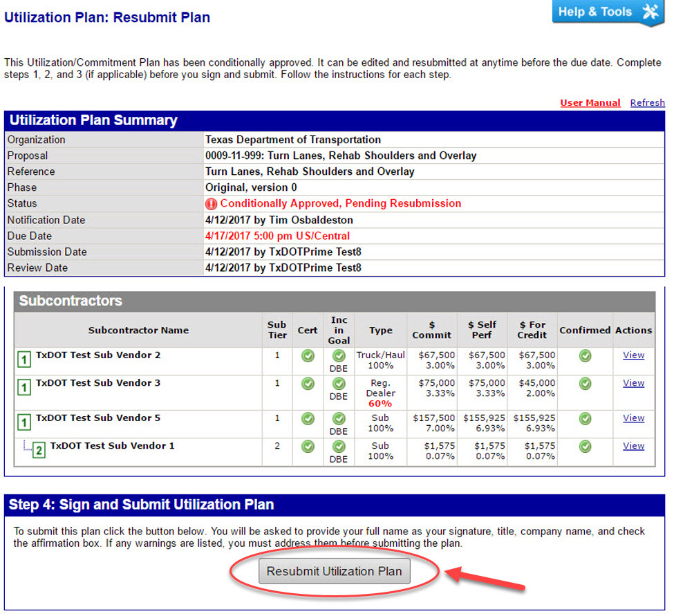Click the Cert checkmark for Sub Vendor 2
674x616 pixels.
[x=308, y=356]
